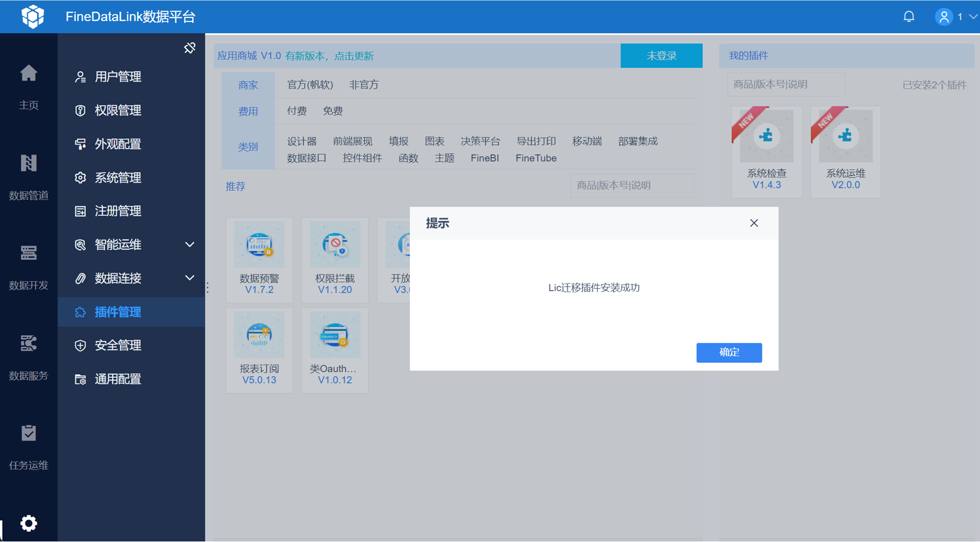Select the 函数 category
Viewport: 980px width, 542px height.
click(x=408, y=158)
